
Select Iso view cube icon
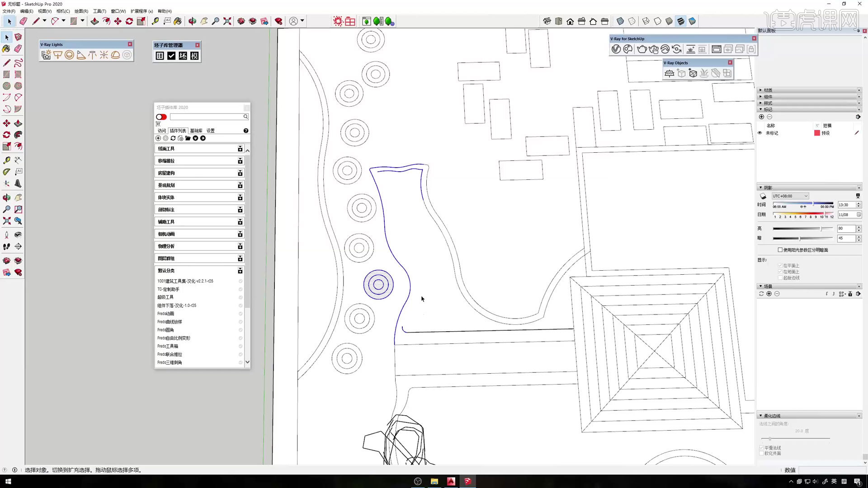547,21
